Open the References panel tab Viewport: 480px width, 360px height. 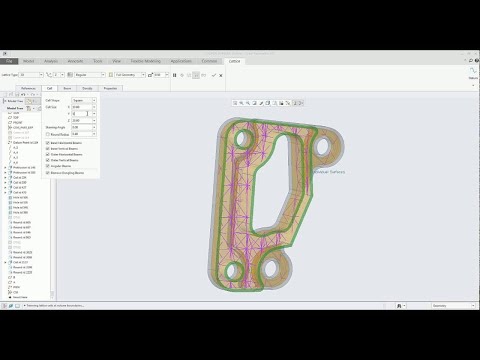pos(28,88)
